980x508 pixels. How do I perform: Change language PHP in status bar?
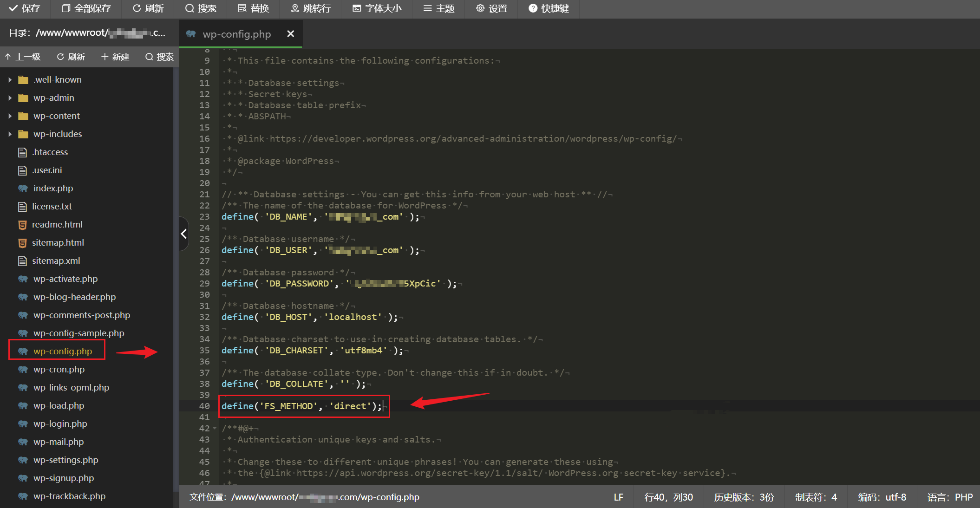[x=950, y=497]
